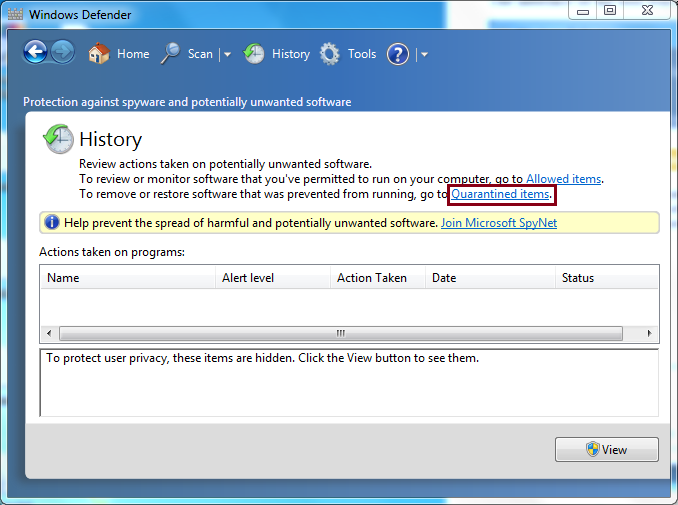Open Help via the question mark icon
Screen dimensions: 678x505
398,54
